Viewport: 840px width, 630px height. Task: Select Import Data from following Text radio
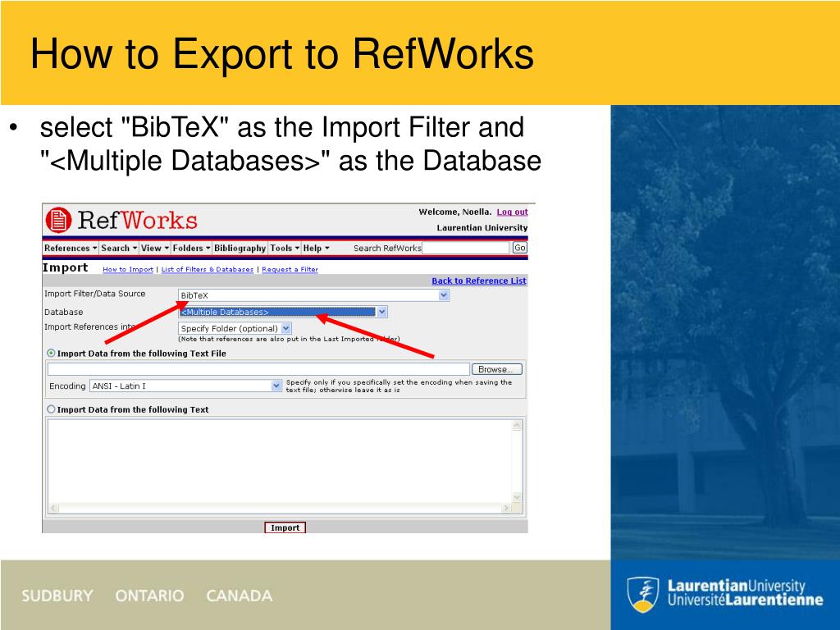pos(51,409)
